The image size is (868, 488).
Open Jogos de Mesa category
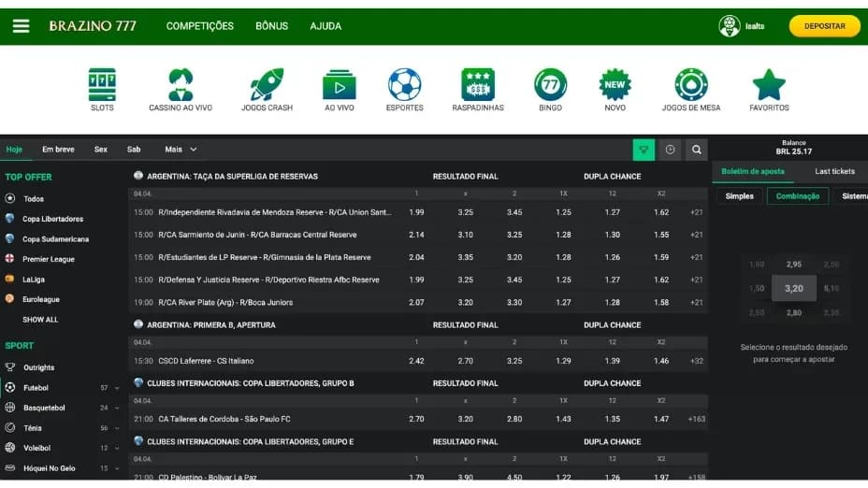point(691,90)
